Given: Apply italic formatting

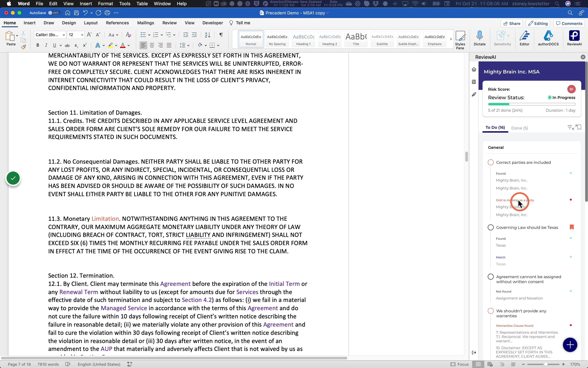Looking at the screenshot, I should tap(46, 45).
